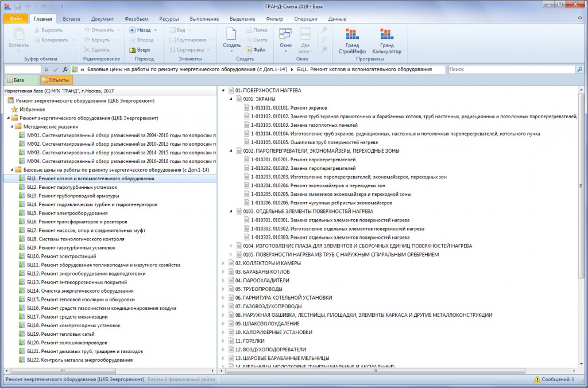Image resolution: width=588 pixels, height=388 pixels.
Task: Collapse ribbon with the top-right arrow
Action: pos(580,18)
